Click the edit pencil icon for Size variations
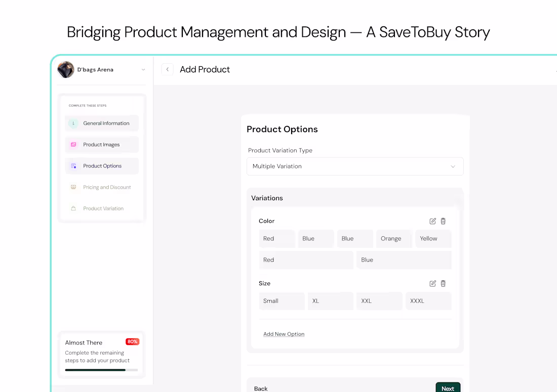Screen dimensions: 557x392 pyautogui.click(x=432, y=283)
